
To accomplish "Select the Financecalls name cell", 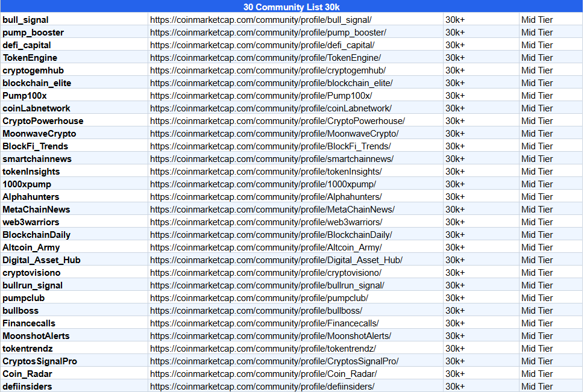I will [74, 323].
